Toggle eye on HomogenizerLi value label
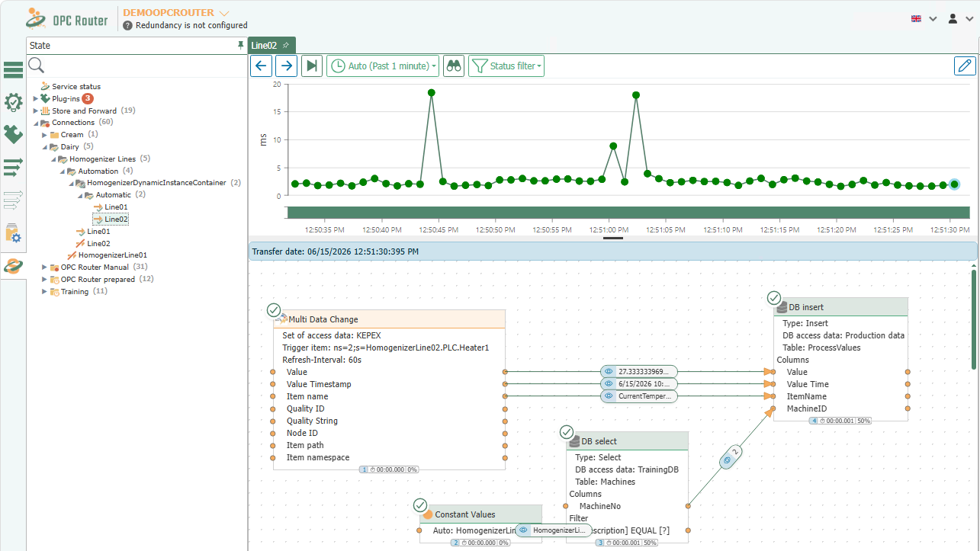The height and width of the screenshot is (551, 980). coord(523,530)
